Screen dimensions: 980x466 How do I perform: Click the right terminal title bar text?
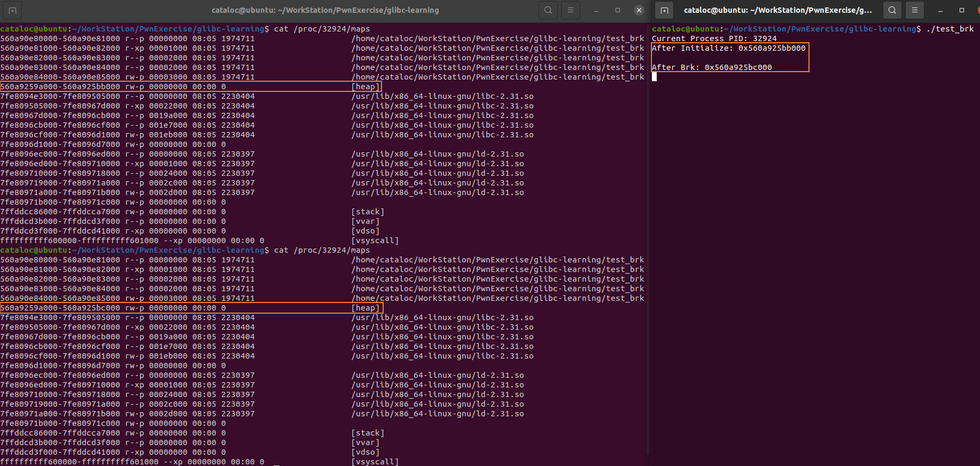point(777,10)
